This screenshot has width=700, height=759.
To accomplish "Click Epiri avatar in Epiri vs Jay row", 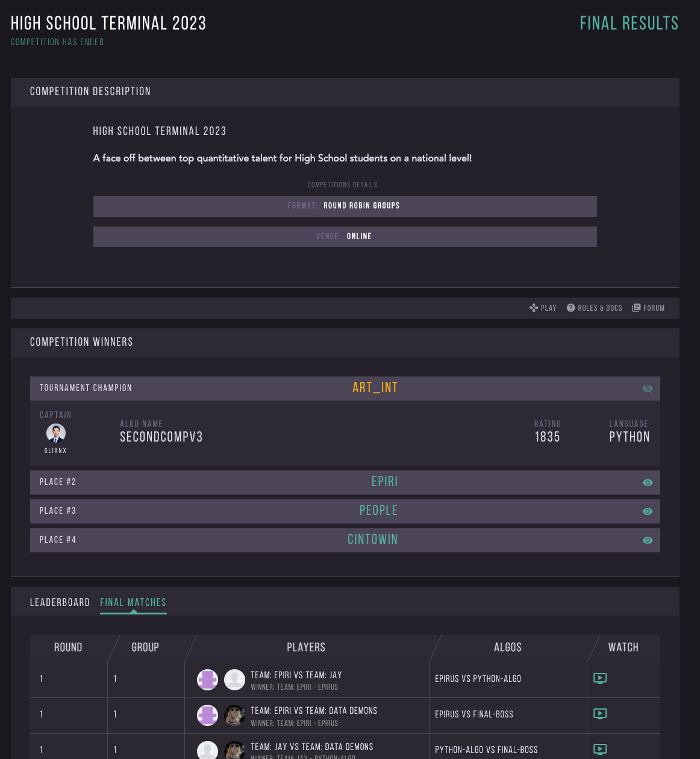I will pyautogui.click(x=208, y=679).
